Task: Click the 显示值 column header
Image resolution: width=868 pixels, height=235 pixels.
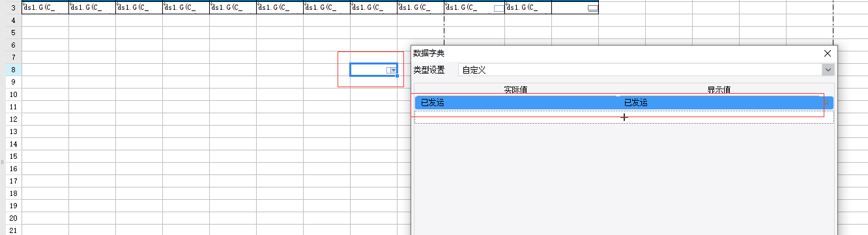Action: click(x=719, y=89)
